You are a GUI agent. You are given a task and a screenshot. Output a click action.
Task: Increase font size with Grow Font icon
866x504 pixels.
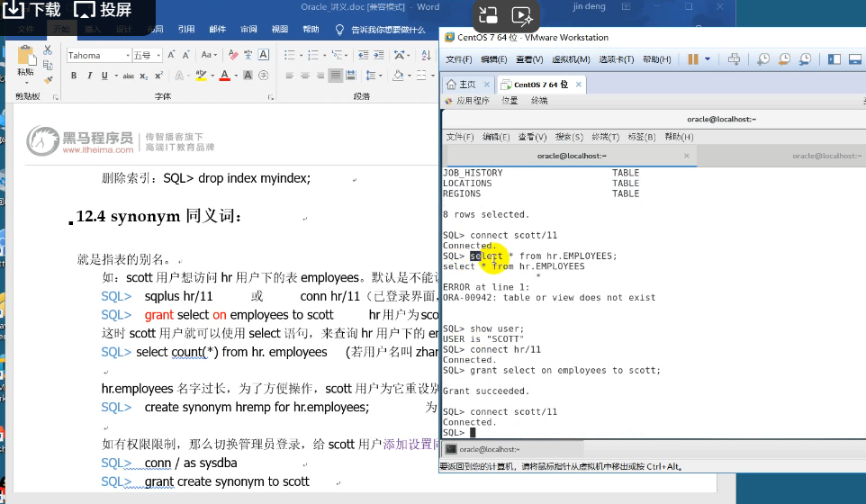tap(171, 55)
